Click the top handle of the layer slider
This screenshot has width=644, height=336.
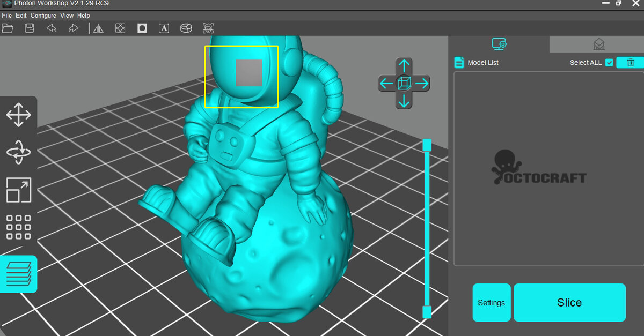(427, 145)
